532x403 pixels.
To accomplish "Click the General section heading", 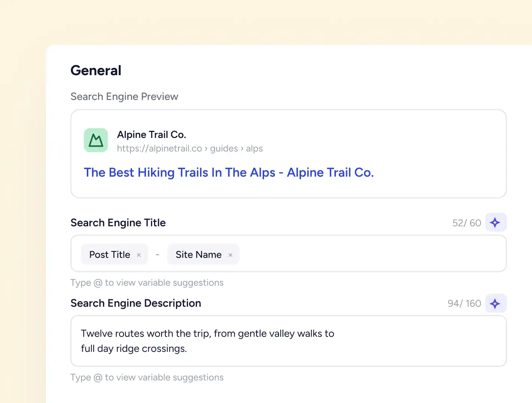I will point(96,70).
